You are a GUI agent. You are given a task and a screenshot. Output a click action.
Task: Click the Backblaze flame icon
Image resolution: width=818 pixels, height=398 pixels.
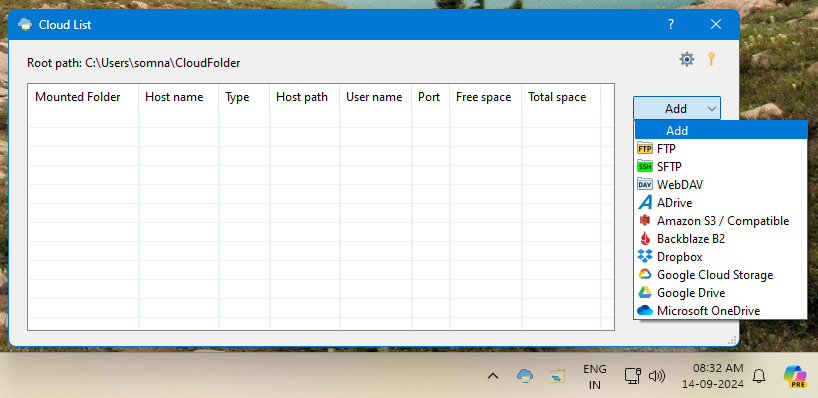point(645,239)
